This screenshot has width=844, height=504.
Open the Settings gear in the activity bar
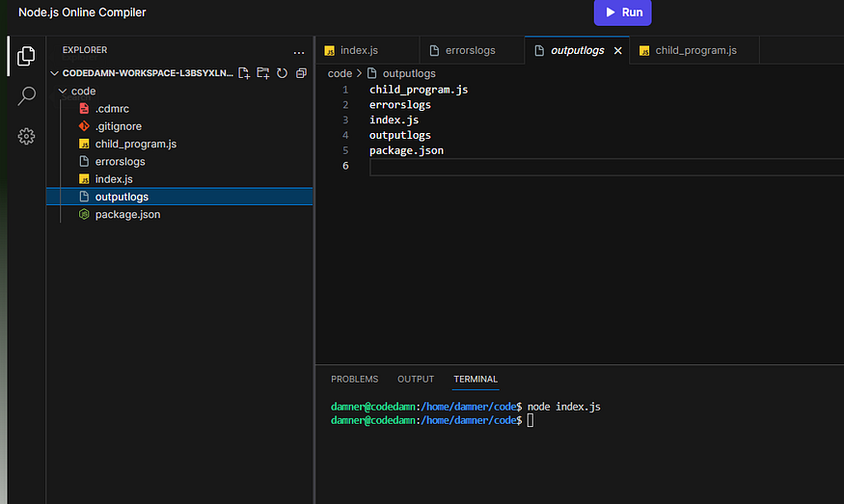[x=26, y=136]
